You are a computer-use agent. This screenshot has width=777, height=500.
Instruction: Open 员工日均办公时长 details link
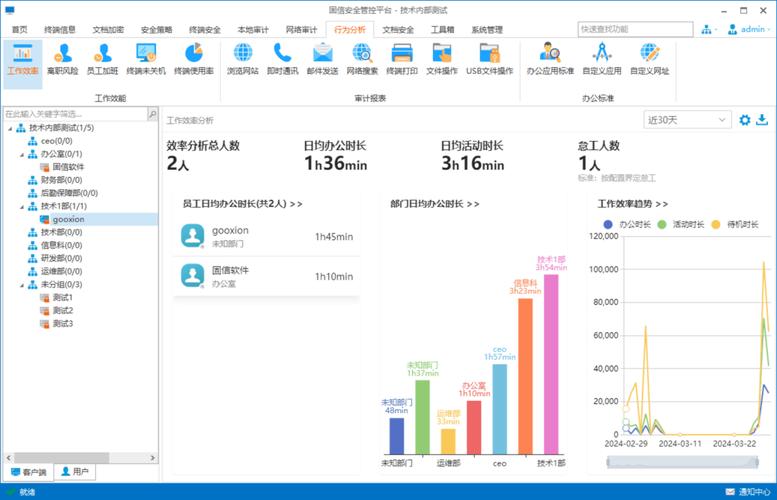[242, 204]
